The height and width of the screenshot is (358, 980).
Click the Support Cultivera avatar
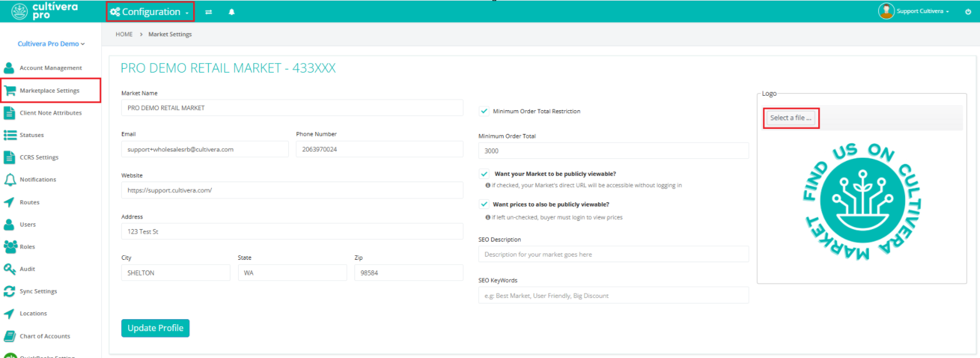coord(886,11)
